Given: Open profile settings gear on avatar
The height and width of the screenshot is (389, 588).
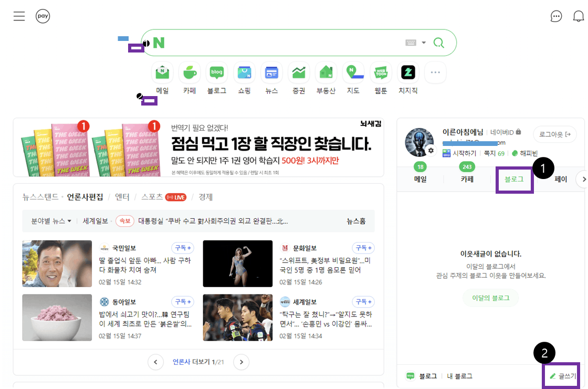Looking at the screenshot, I should tap(431, 151).
